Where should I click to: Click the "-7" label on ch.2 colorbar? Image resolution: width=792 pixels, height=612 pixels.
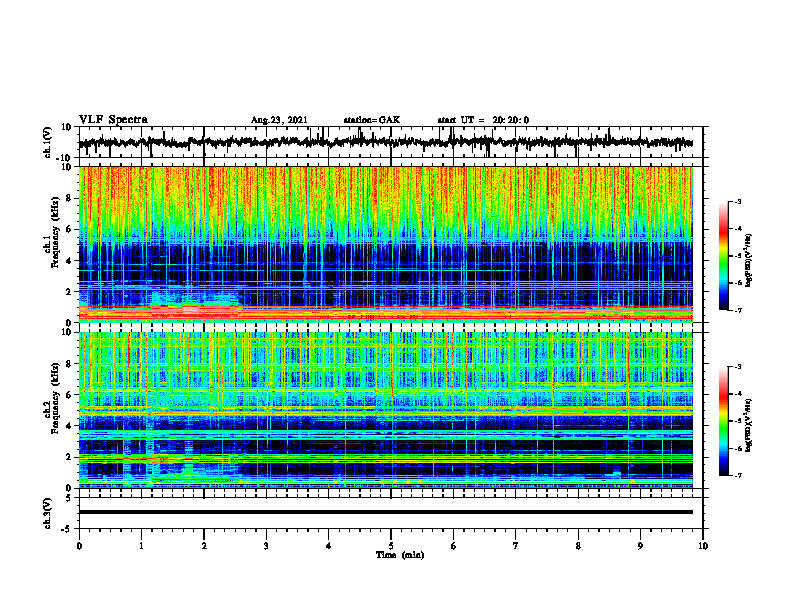pyautogui.click(x=737, y=476)
